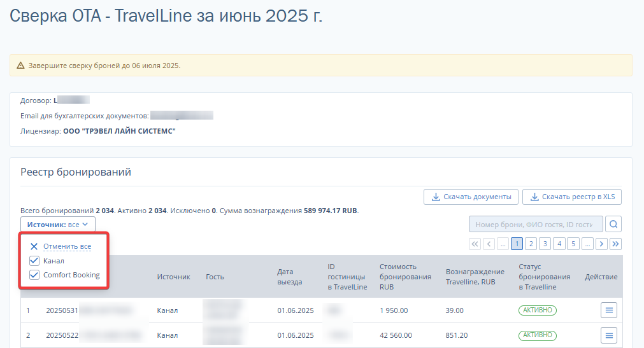Click reward amount 39.00
Screen dimensions: 644x348
coord(455,310)
